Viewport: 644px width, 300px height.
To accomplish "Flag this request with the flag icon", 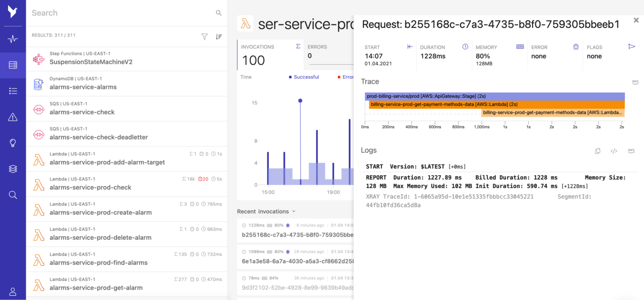I will 632,47.
